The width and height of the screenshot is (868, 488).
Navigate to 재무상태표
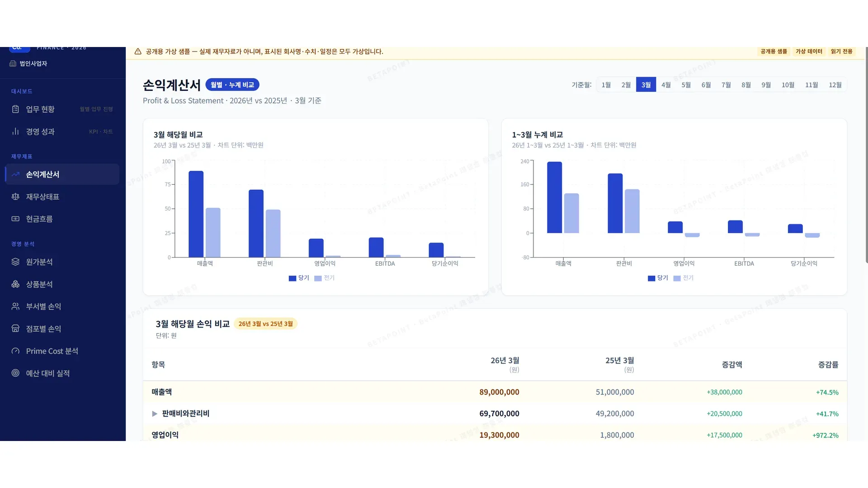62,197
